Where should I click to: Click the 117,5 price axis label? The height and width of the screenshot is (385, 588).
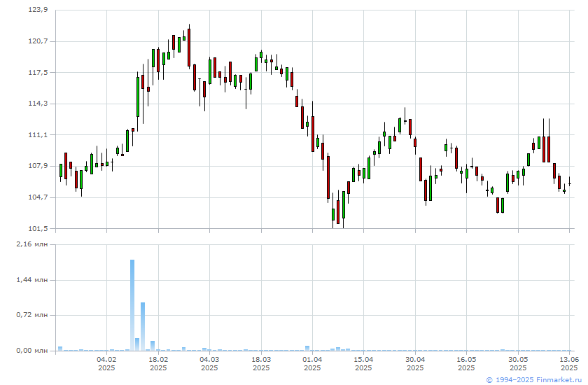[38, 72]
